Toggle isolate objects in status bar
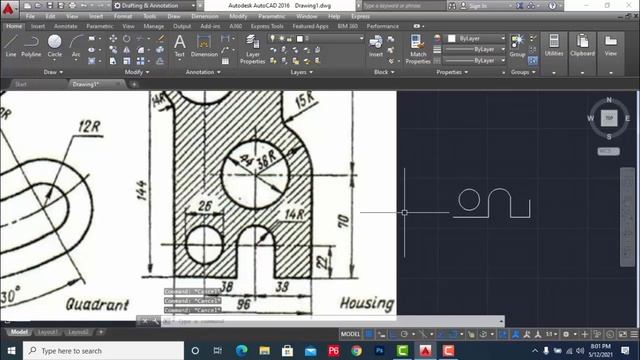The width and height of the screenshot is (640, 360). 597,334
